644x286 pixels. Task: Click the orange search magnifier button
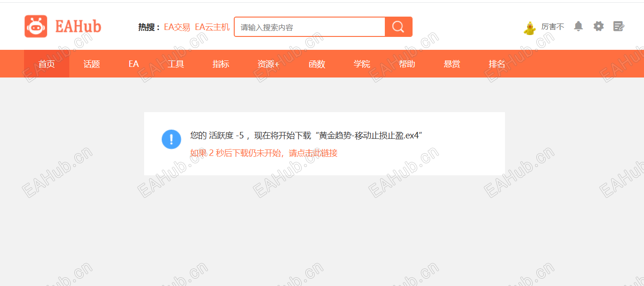point(398,27)
